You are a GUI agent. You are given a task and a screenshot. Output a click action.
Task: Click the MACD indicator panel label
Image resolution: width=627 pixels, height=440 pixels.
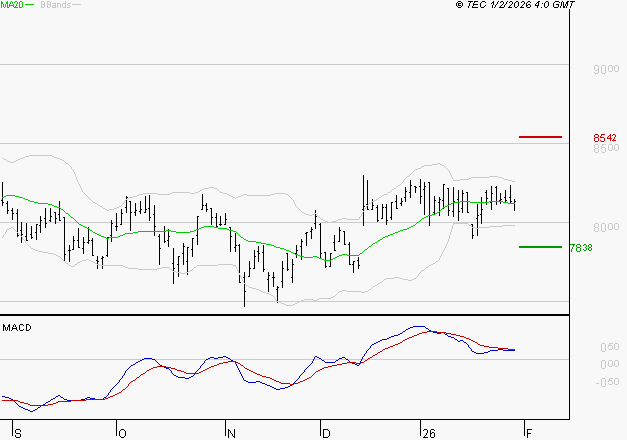tap(17, 327)
